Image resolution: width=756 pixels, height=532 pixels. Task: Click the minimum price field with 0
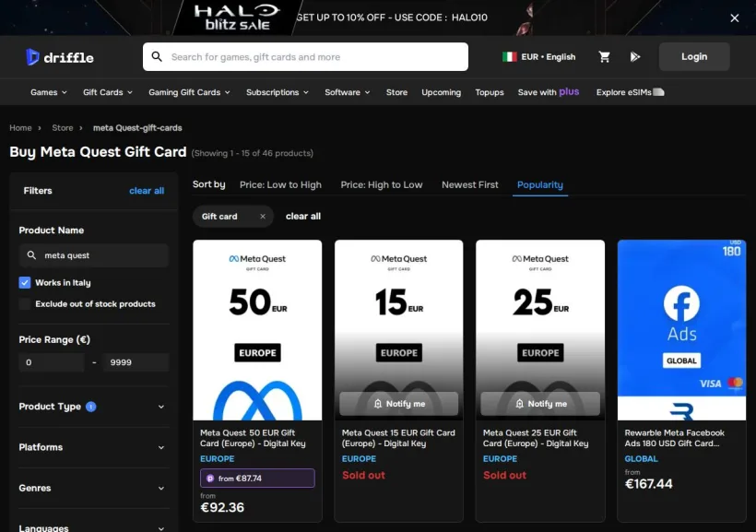click(x=51, y=362)
